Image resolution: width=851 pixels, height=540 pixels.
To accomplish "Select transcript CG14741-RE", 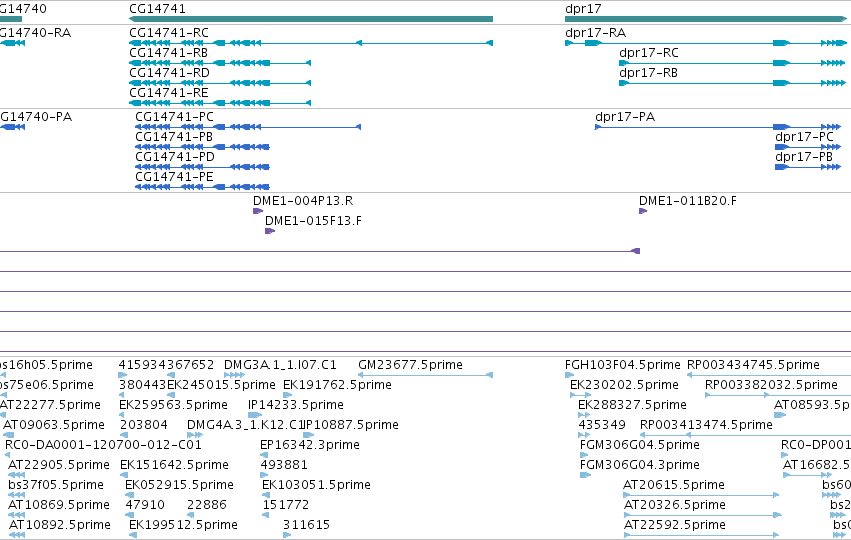I will click(169, 93).
